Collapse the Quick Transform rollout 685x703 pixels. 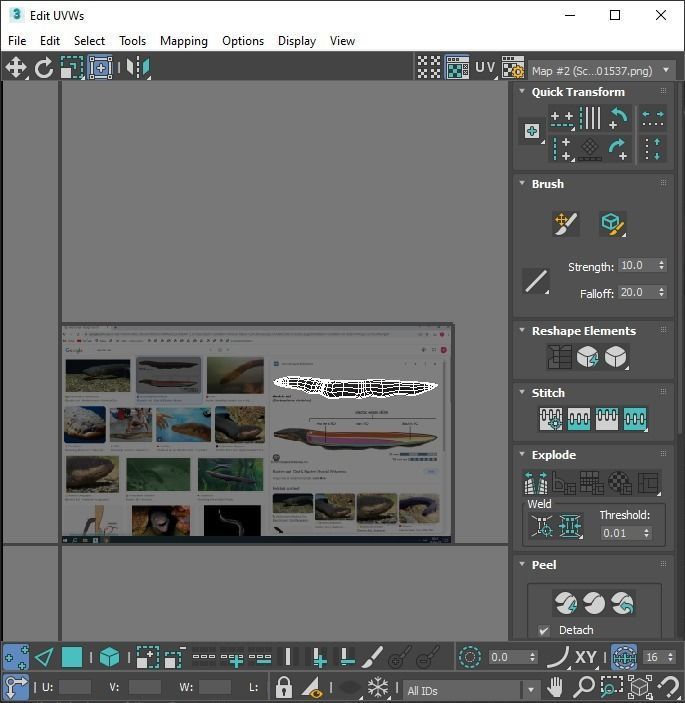tap(522, 91)
